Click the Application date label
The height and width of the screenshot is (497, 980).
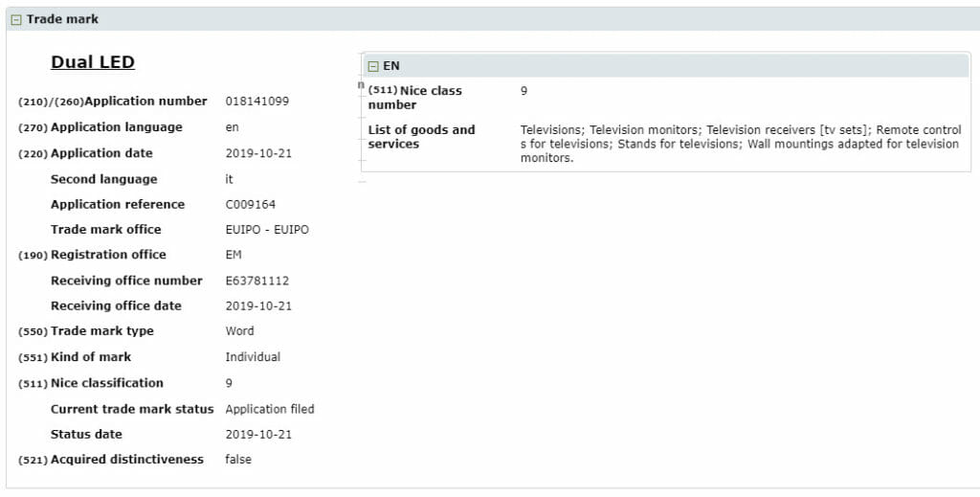coord(101,153)
